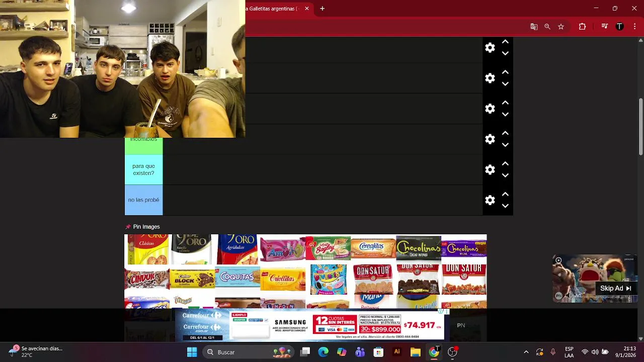The height and width of the screenshot is (362, 644).
Task: Open Chrome extensions puzzle icon
Action: (x=582, y=27)
